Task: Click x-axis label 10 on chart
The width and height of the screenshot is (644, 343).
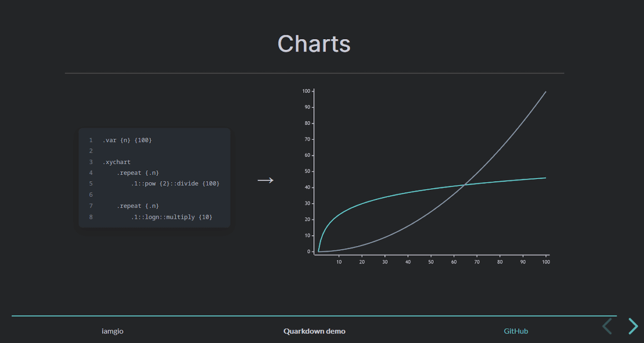Action: pos(339,262)
